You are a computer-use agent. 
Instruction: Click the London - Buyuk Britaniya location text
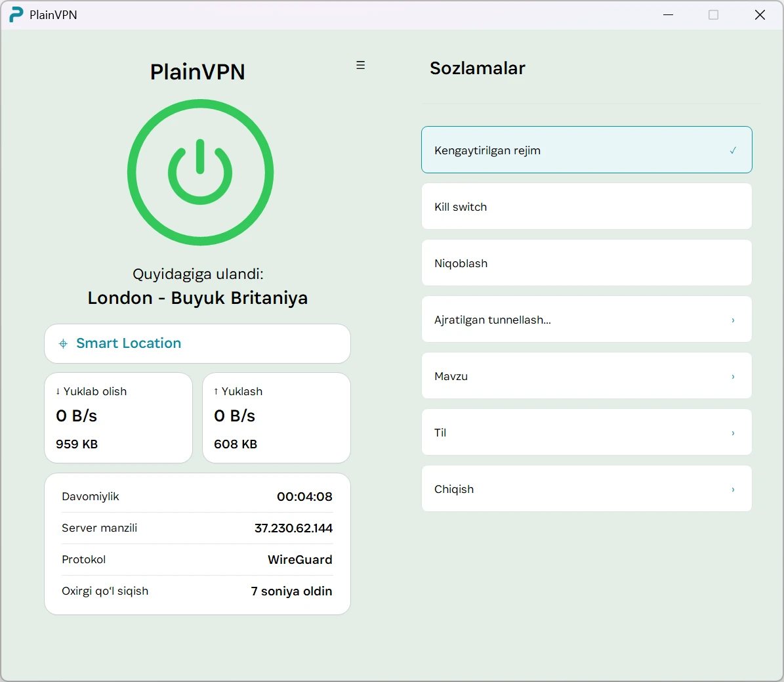[197, 298]
